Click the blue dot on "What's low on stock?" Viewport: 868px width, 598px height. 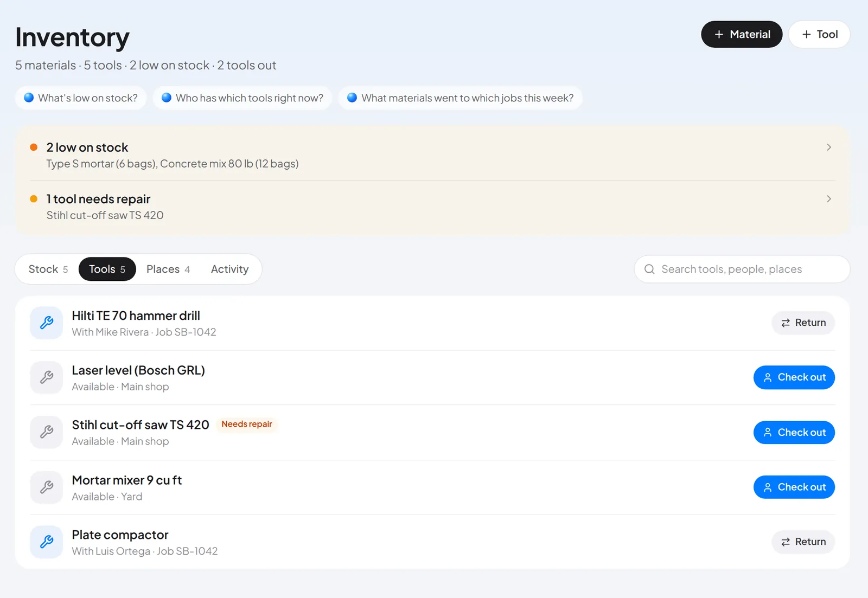coord(29,98)
